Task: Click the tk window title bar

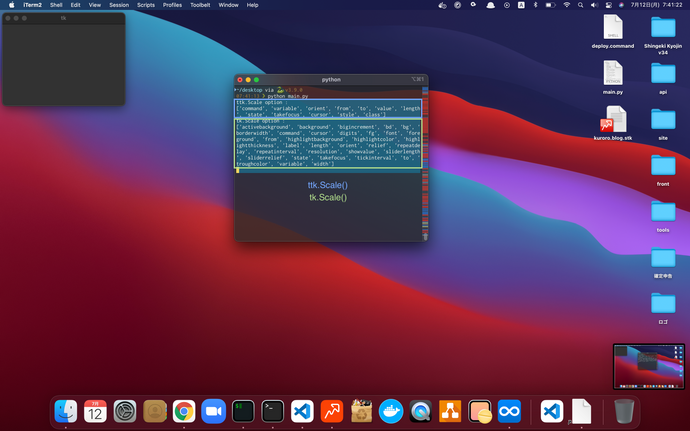Action: (x=64, y=18)
